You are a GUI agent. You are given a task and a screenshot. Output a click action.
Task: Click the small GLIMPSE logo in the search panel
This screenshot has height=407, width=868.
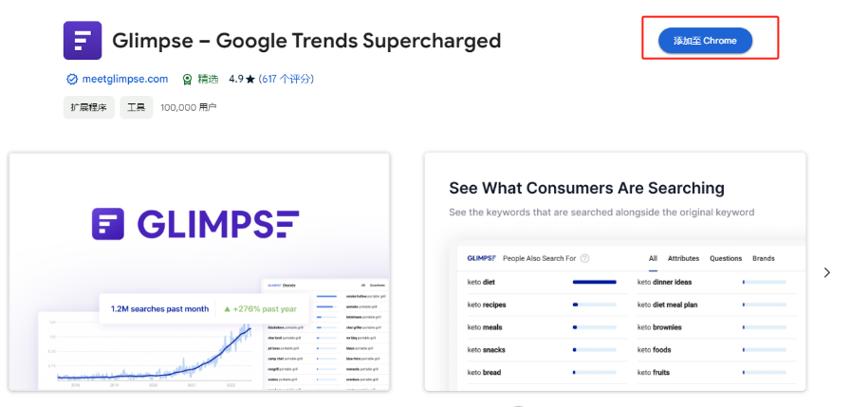click(x=481, y=259)
